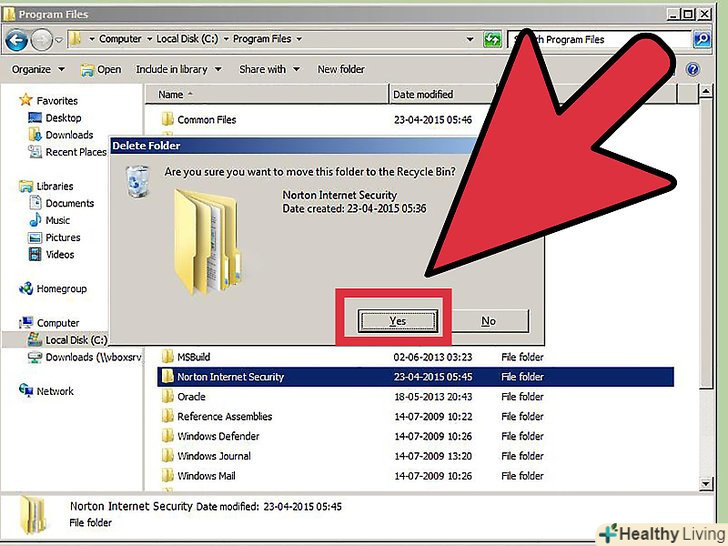Click the Windows Defender folder icon
Viewport: 728px width, 546px height.
(168, 436)
